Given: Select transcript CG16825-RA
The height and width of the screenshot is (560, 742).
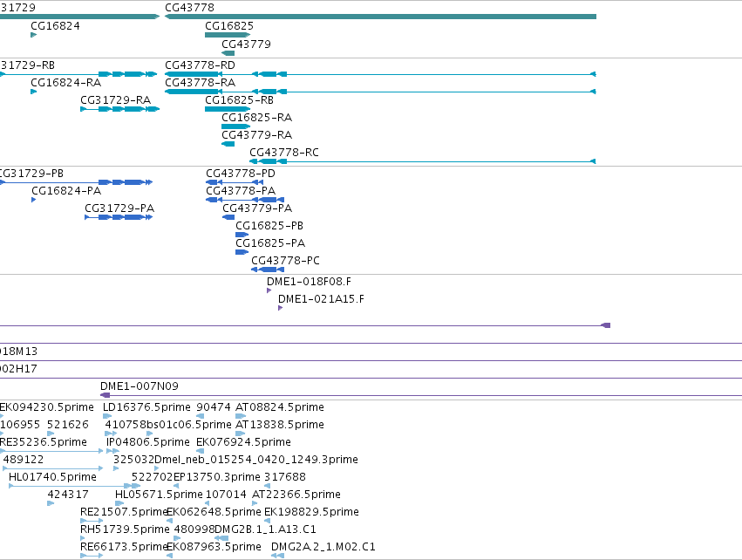Looking at the screenshot, I should tap(235, 126).
